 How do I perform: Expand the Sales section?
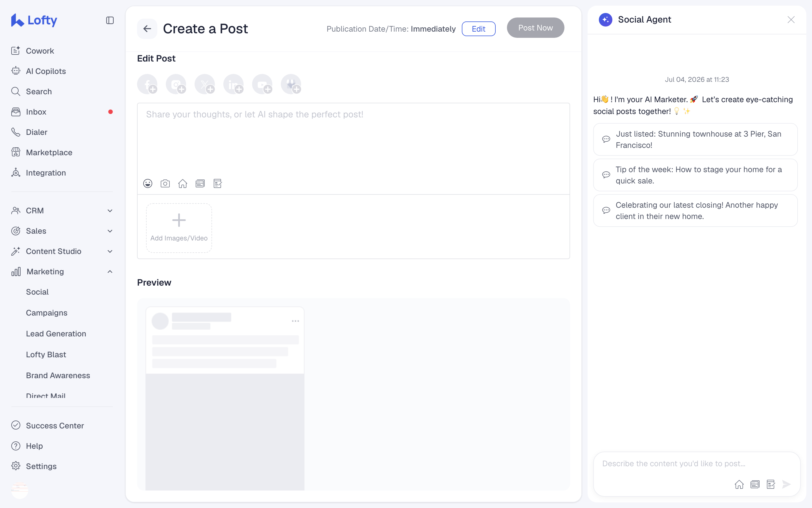[62, 231]
